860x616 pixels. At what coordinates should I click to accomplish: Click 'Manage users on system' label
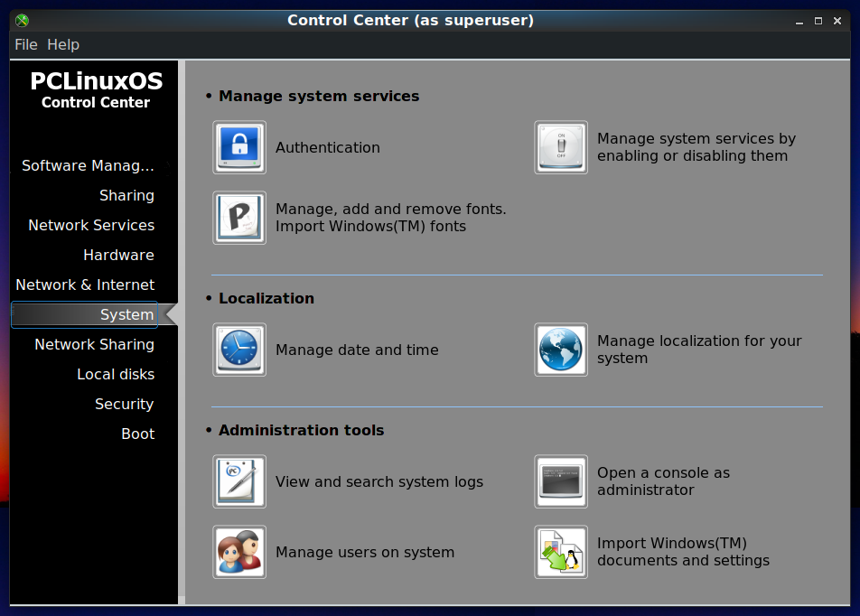pyautogui.click(x=365, y=552)
